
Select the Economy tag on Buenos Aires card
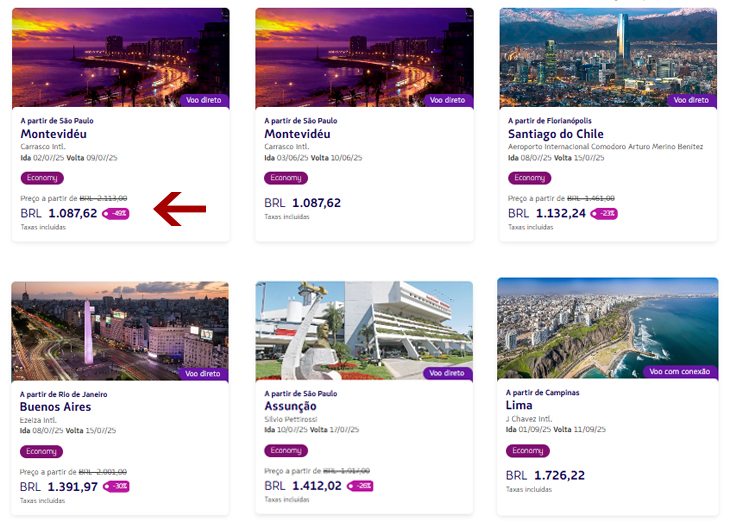click(41, 452)
